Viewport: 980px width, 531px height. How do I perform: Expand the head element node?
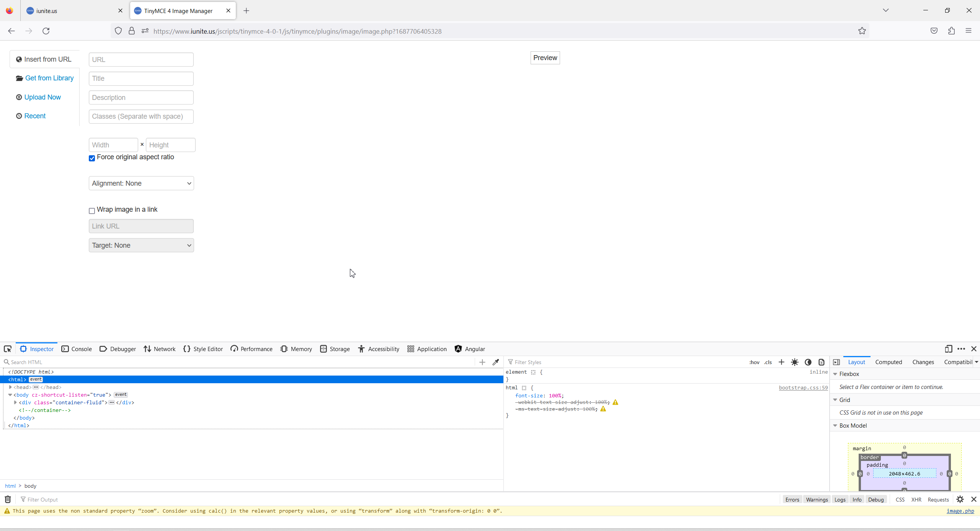click(10, 387)
